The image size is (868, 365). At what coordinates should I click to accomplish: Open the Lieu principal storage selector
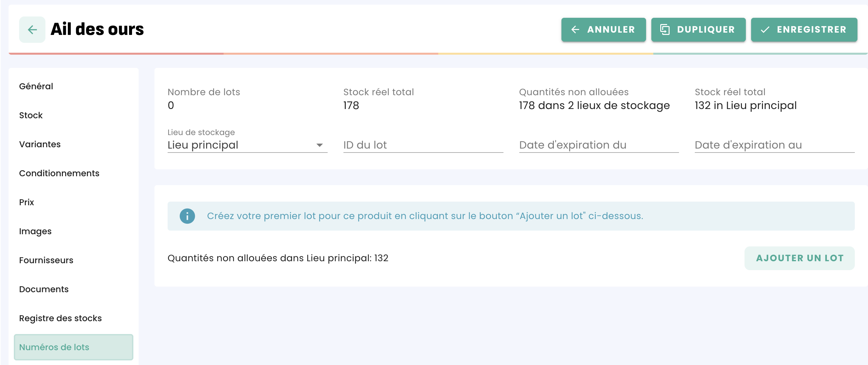(247, 145)
